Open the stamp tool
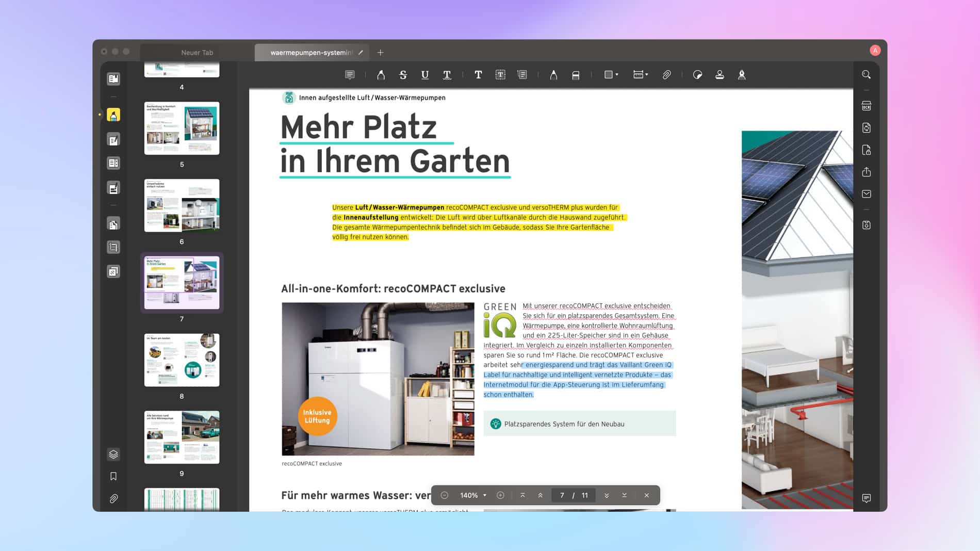 coord(720,75)
